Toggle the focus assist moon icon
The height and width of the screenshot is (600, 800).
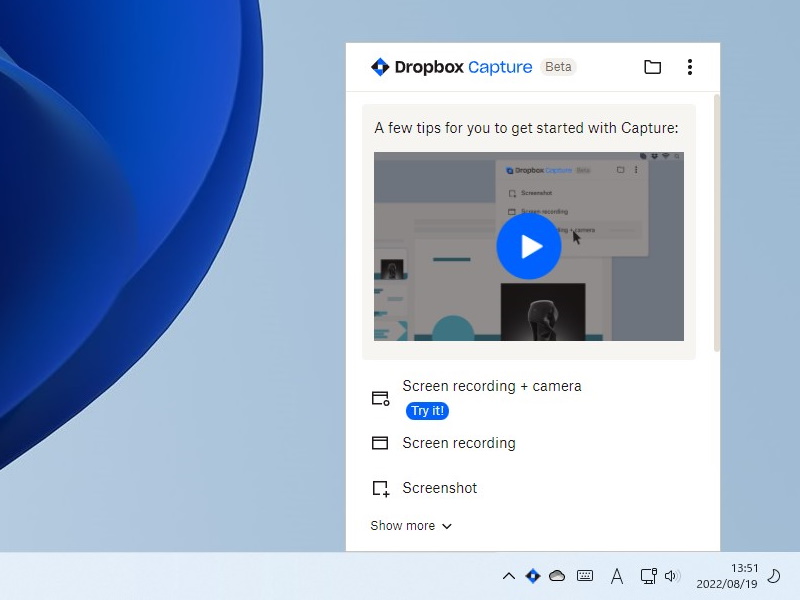coord(774,576)
